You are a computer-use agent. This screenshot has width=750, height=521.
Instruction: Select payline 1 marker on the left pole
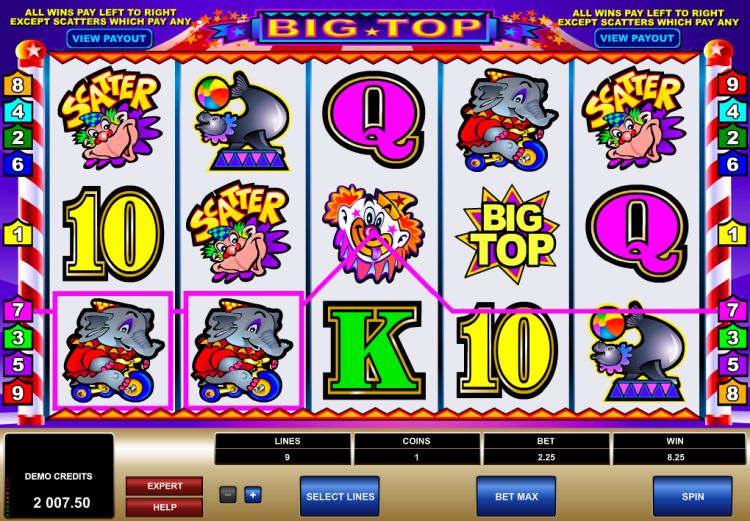coord(18,234)
